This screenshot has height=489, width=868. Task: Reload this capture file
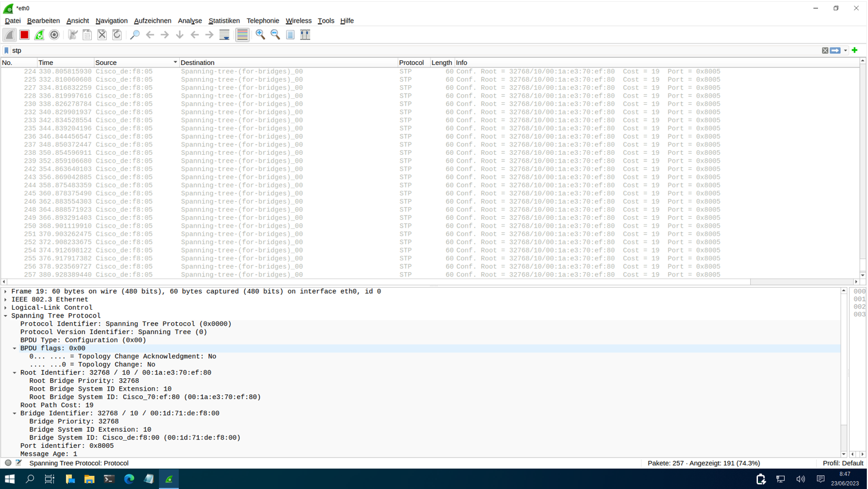click(116, 35)
